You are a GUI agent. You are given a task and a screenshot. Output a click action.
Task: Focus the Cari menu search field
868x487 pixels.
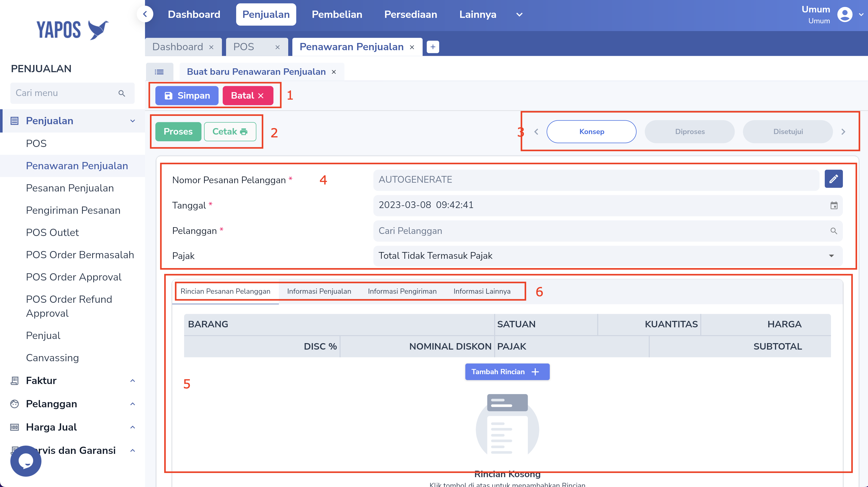coord(73,93)
